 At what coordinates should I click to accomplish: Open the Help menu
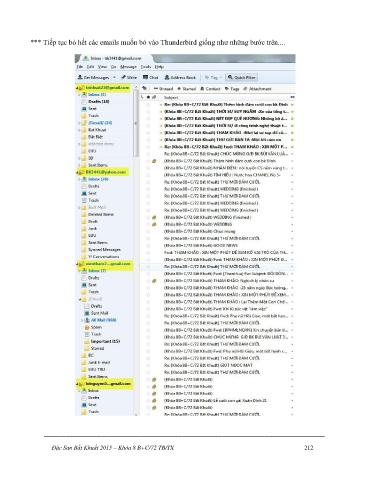(159, 67)
